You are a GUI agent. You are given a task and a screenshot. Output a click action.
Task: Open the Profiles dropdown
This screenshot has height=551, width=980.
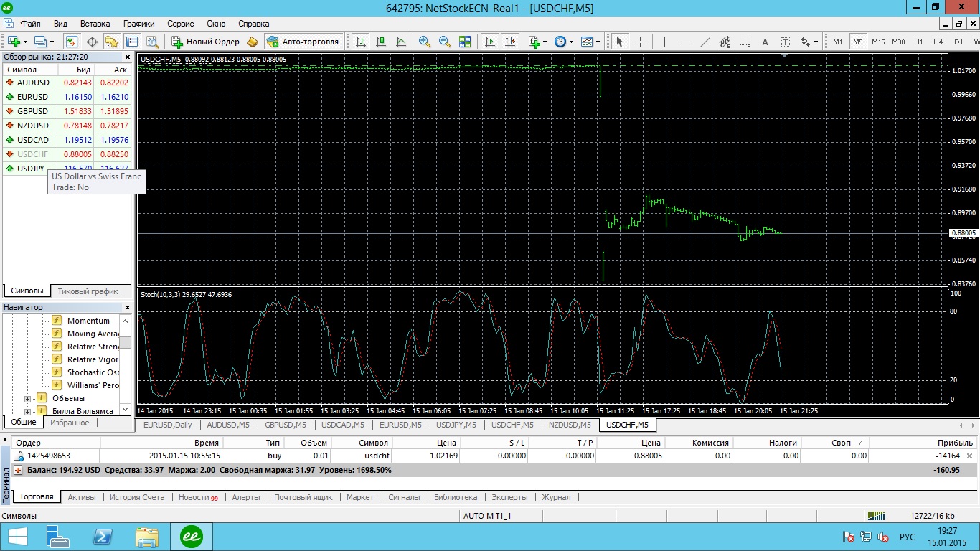point(44,42)
